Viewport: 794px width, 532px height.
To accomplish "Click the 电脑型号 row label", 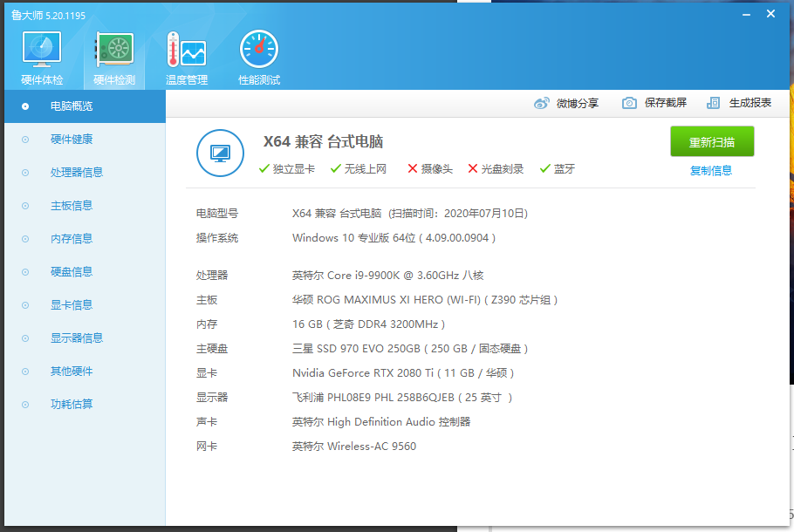I will [217, 214].
